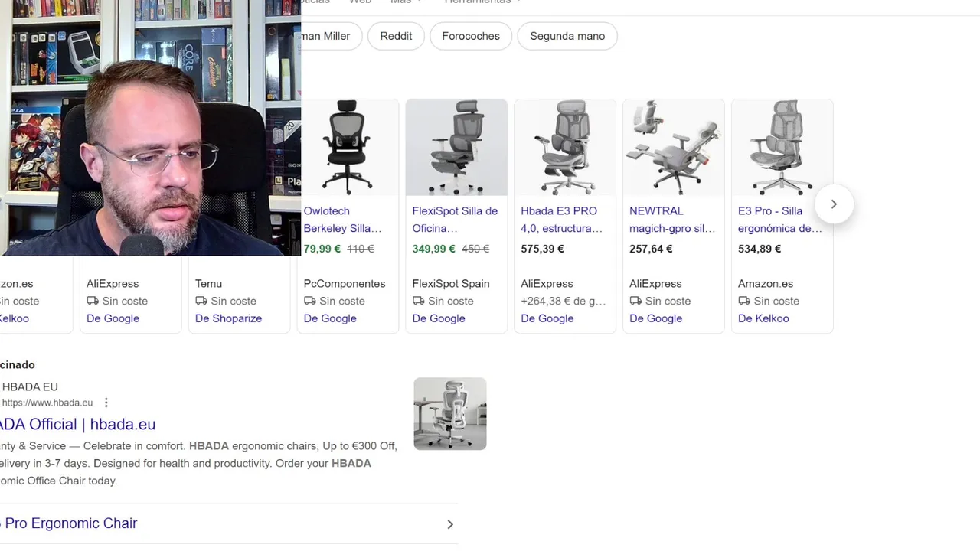
Task: Select the +264,38 € shipping cost text
Action: coord(563,301)
